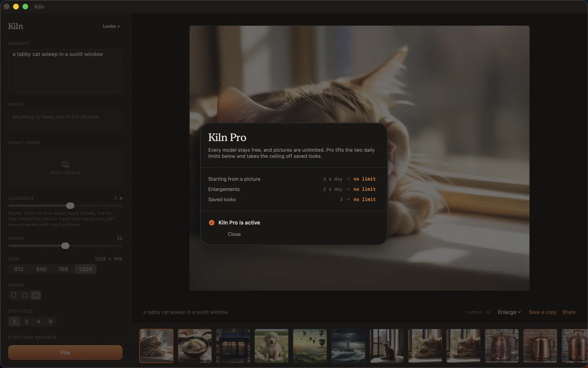This screenshot has height=368, width=588.
Task: Click the Steps slider handle
Action: point(65,246)
